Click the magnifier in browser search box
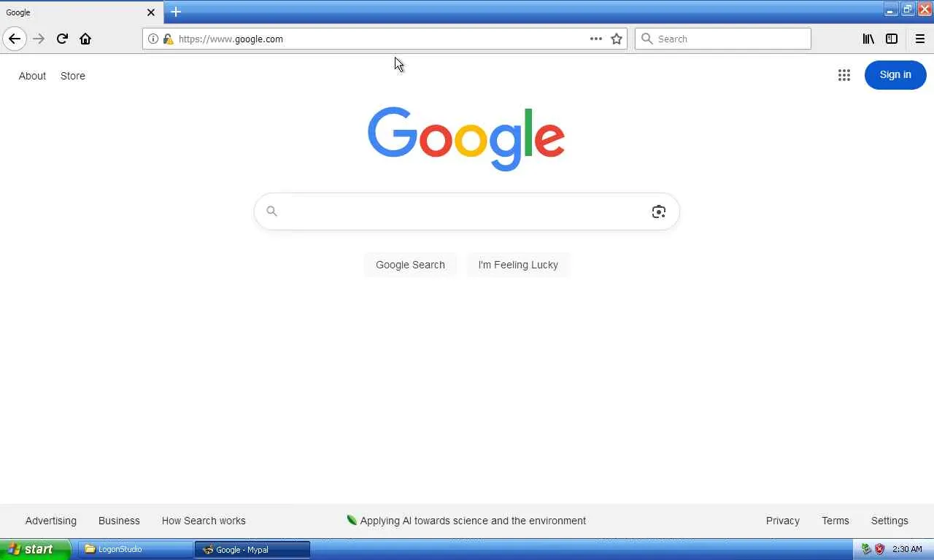This screenshot has height=560, width=934. click(x=647, y=39)
